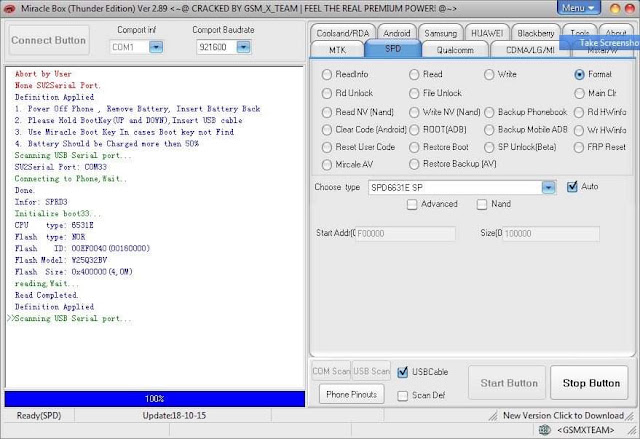Click the globe icon beside GSMXTEAM
Image resolution: width=640 pixels, height=439 pixels.
(545, 430)
